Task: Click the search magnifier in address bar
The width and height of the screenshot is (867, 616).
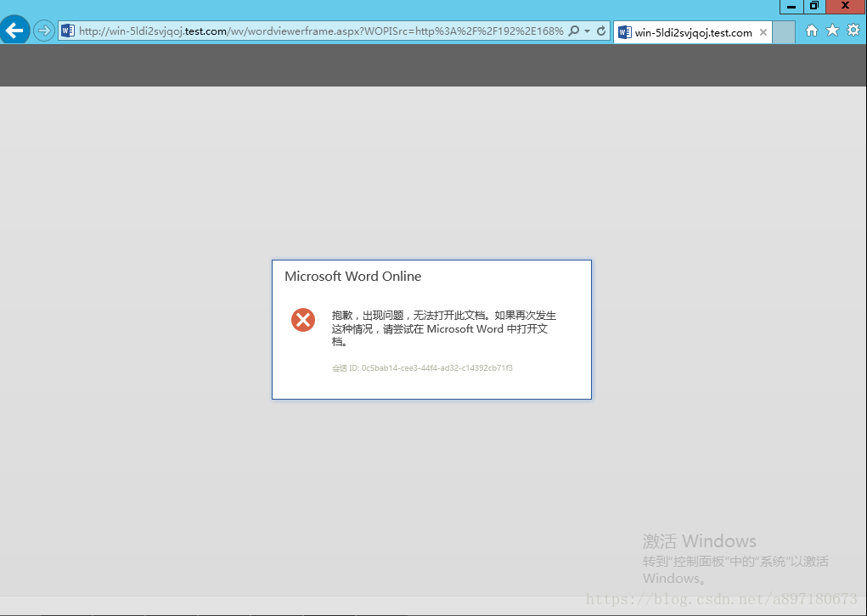Action: 574,31
